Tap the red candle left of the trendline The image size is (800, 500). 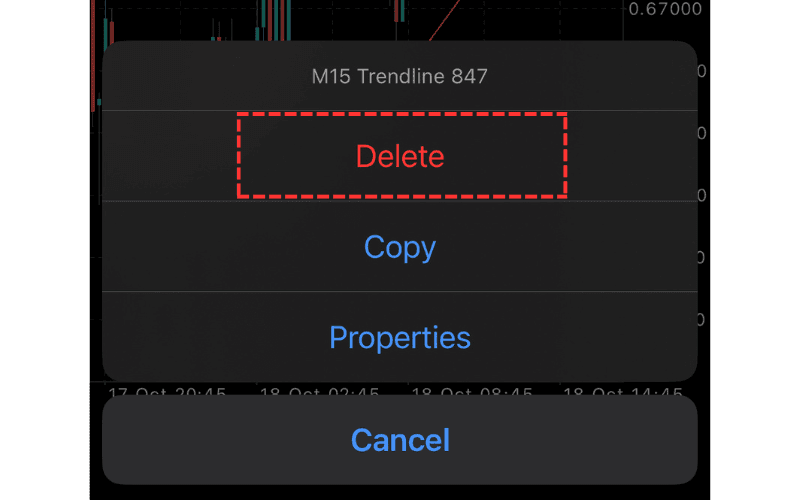pyautogui.click(x=399, y=10)
